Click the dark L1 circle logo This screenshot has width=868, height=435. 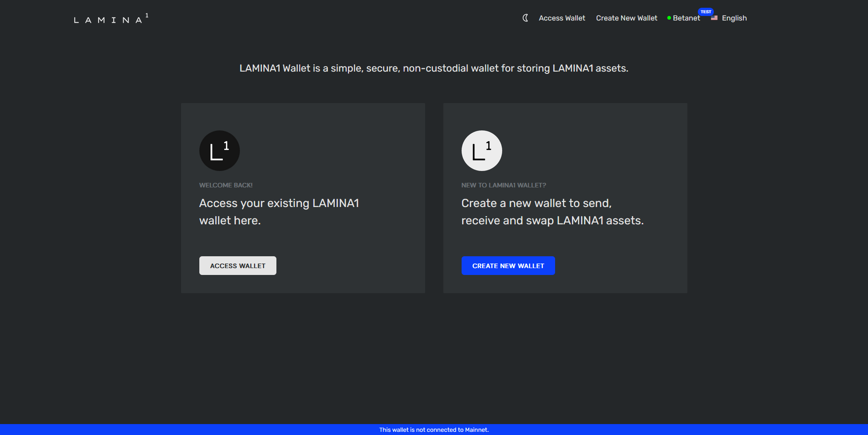[x=219, y=151]
